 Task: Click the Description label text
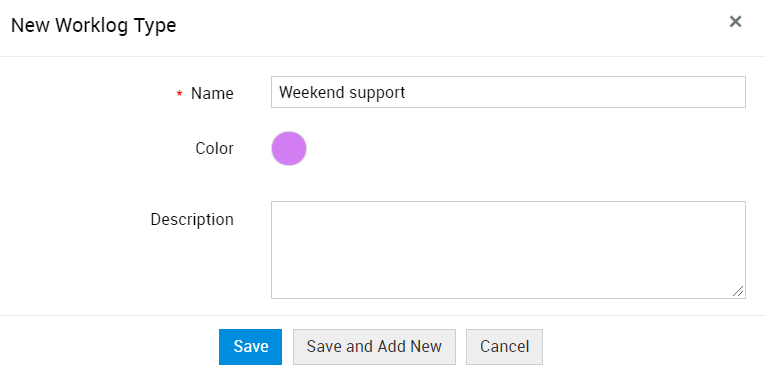[192, 220]
